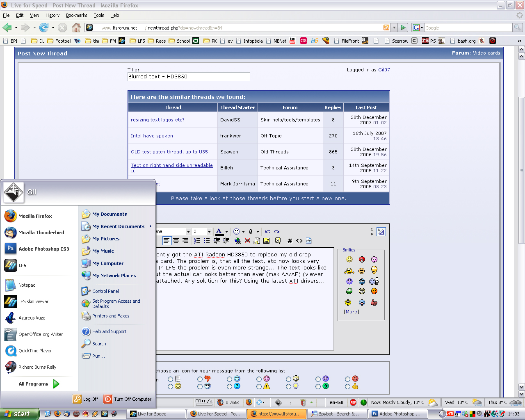This screenshot has height=420, width=525.
Task: Show more bookmarks via toolbar chevron
Action: tap(520, 41)
